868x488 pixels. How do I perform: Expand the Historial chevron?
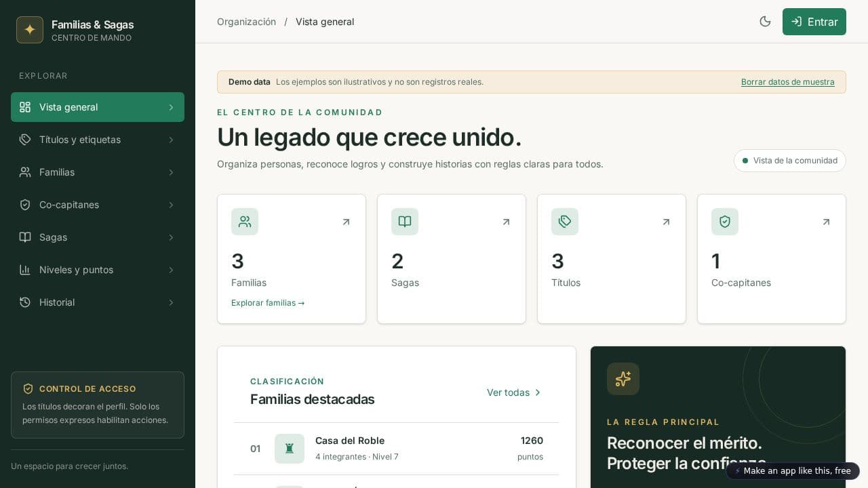(x=171, y=302)
